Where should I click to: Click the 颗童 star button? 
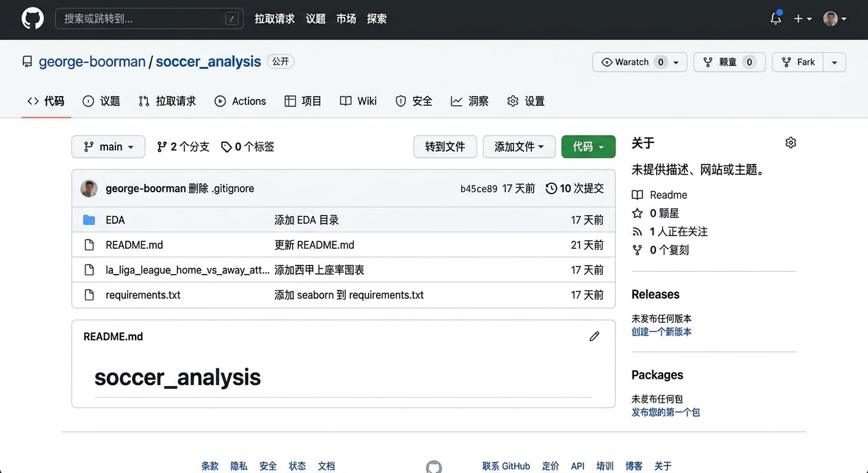tap(729, 62)
